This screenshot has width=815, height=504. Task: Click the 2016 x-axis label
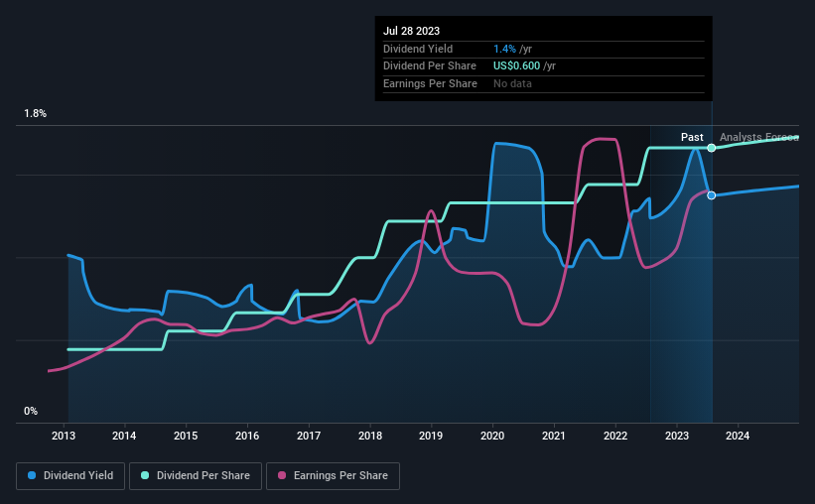pos(247,436)
